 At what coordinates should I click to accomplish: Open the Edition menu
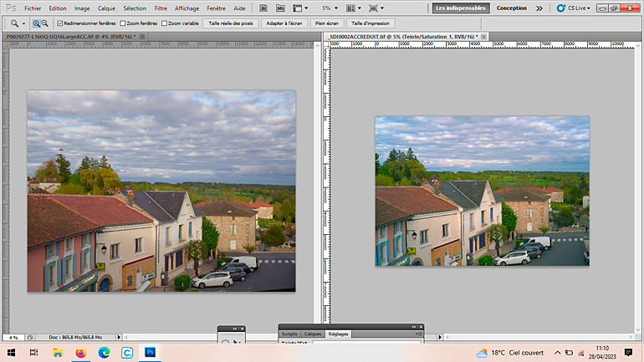point(58,8)
